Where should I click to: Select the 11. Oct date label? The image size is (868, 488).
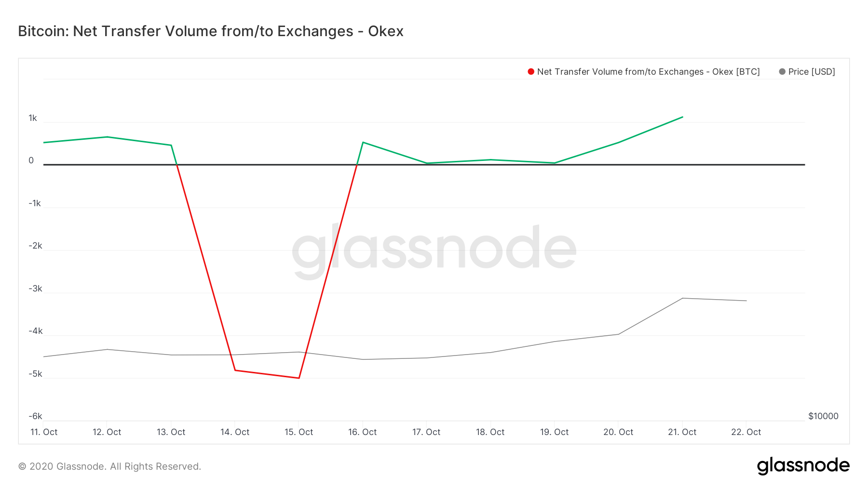tap(44, 432)
